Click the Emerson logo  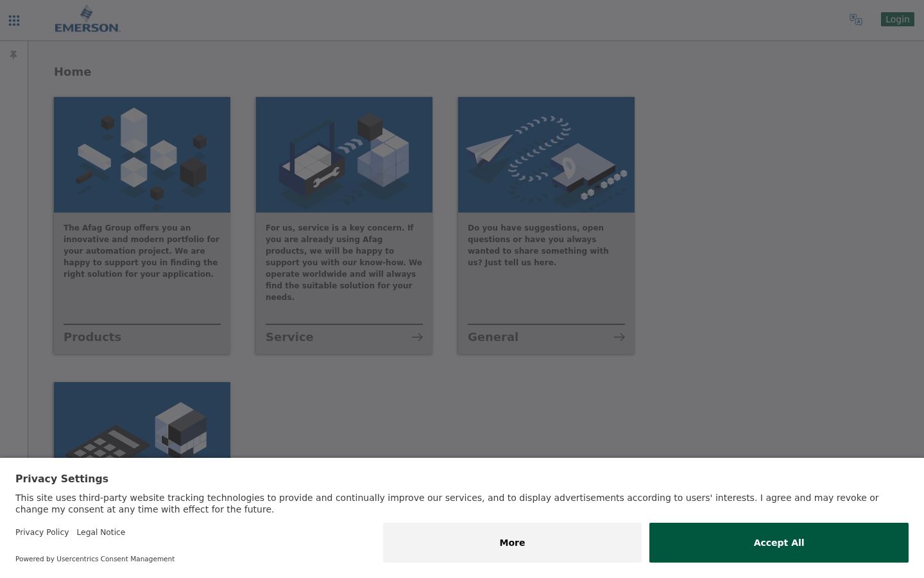click(87, 19)
